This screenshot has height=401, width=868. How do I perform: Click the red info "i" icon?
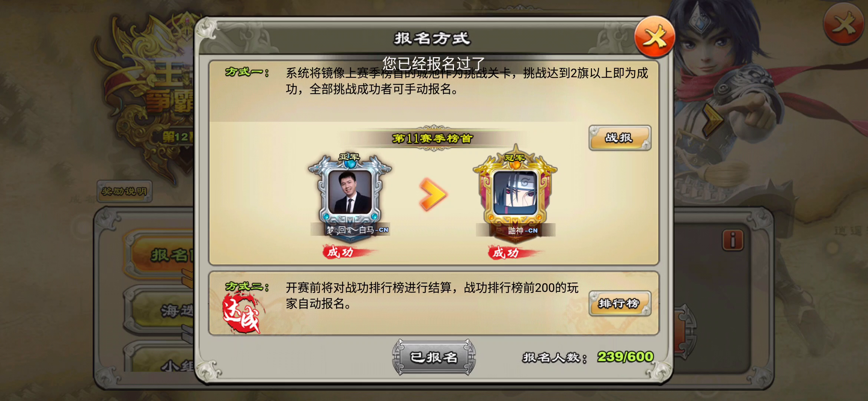(733, 240)
